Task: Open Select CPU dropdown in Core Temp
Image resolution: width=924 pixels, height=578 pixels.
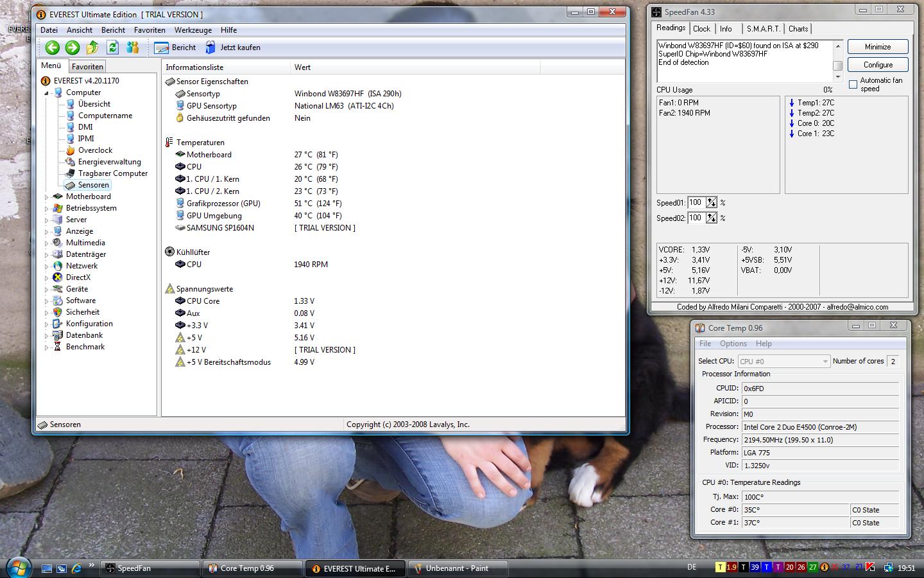Action: 783,362
